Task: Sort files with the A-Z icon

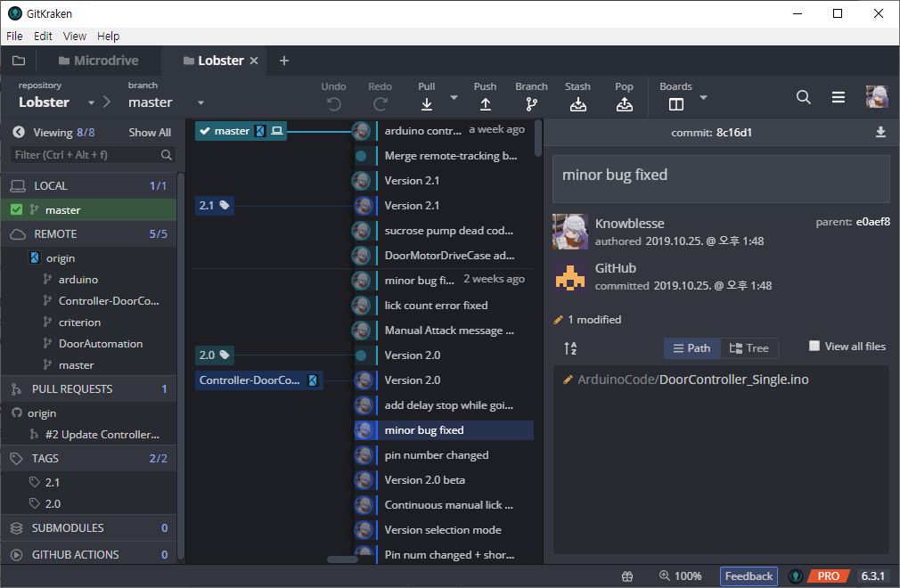Action: pyautogui.click(x=570, y=347)
